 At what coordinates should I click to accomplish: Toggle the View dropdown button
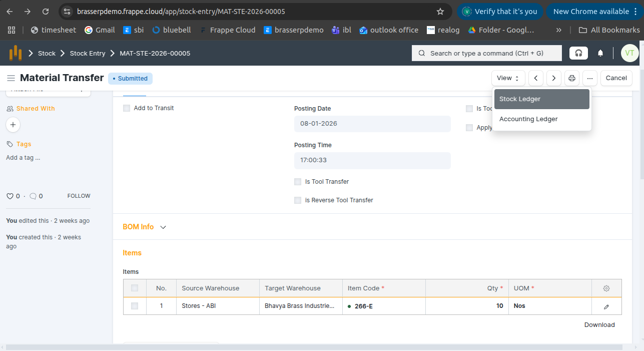tap(508, 78)
